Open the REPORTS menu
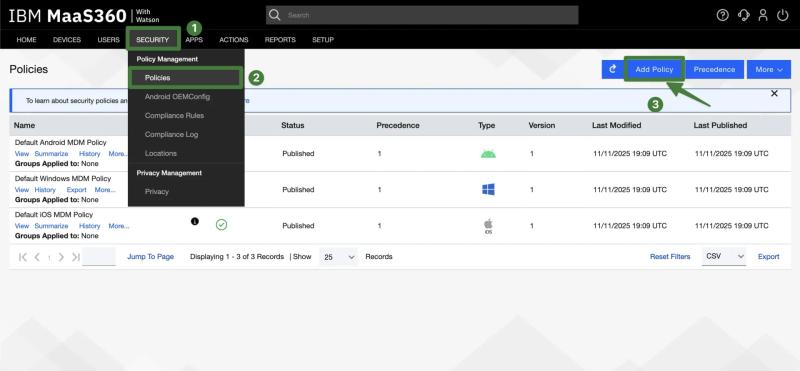 click(280, 40)
